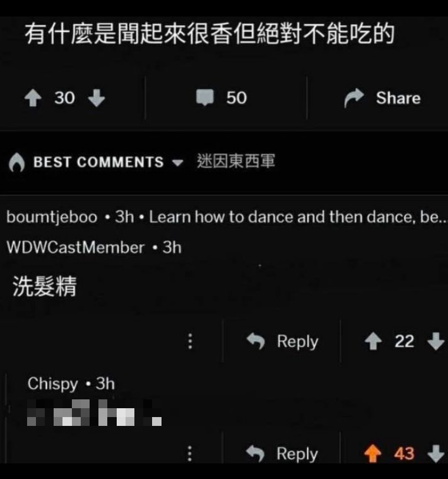The image size is (448, 479).
Task: Tap the 迷因東西軍 label
Action: [x=236, y=161]
